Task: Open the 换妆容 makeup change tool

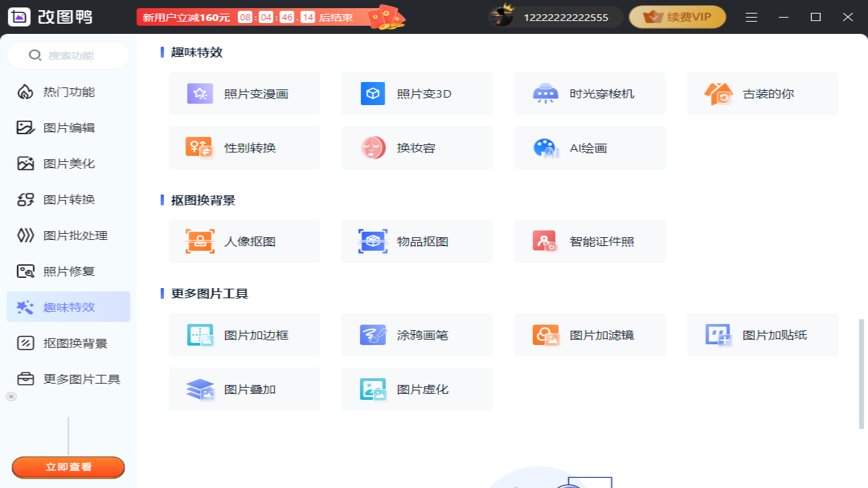Action: point(417,147)
